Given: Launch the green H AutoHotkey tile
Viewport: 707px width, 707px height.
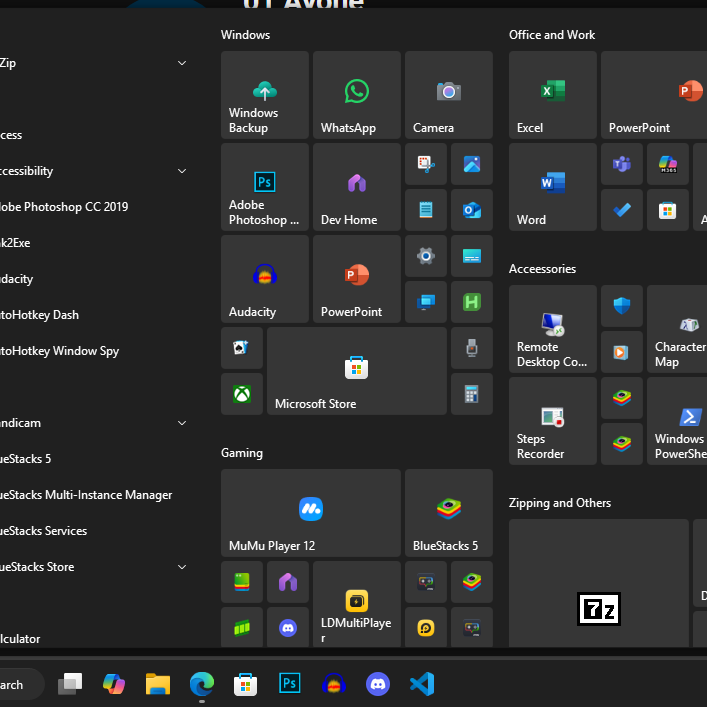Looking at the screenshot, I should (x=472, y=302).
